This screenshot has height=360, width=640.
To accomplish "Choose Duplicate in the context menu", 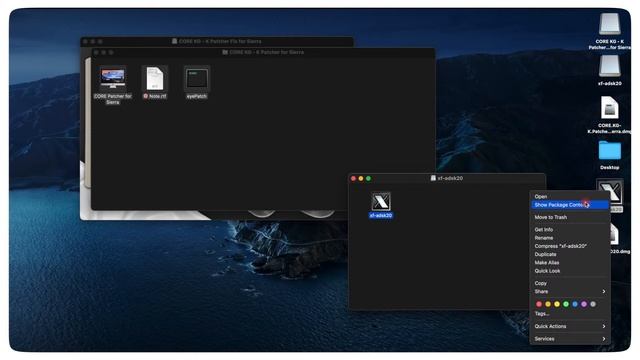I will point(545,254).
